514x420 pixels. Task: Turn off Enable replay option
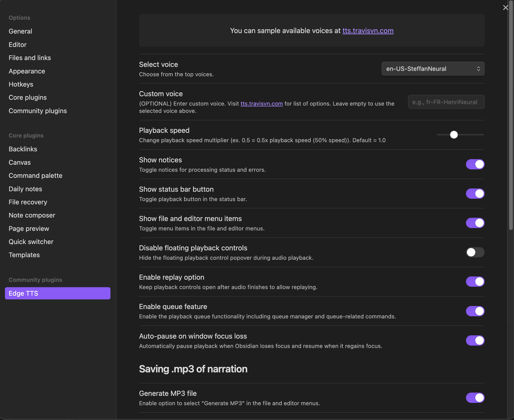(x=475, y=282)
